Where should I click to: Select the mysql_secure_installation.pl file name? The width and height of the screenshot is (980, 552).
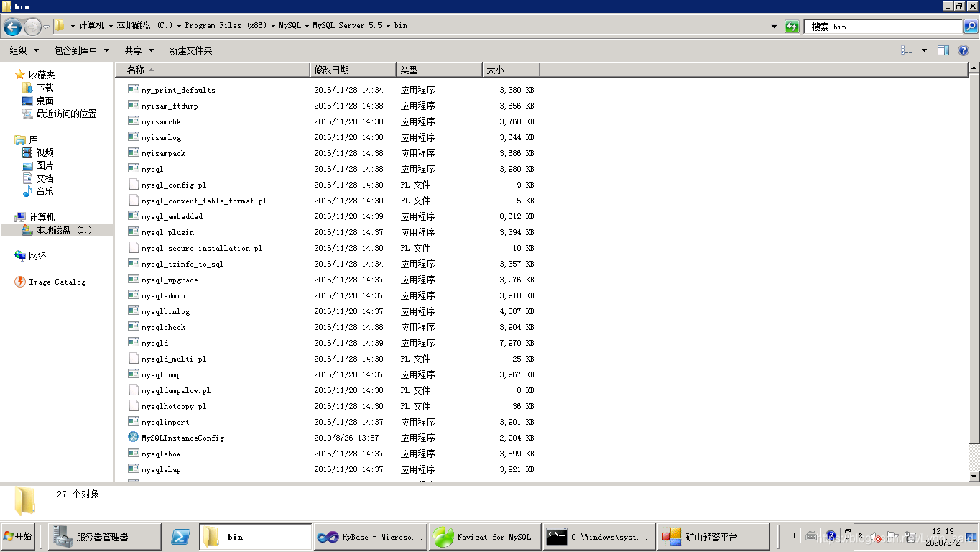tap(202, 248)
